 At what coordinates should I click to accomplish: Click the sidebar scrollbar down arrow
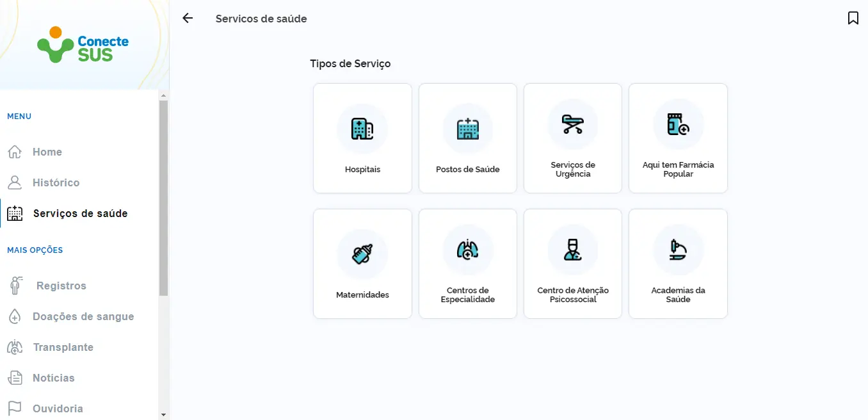163,414
